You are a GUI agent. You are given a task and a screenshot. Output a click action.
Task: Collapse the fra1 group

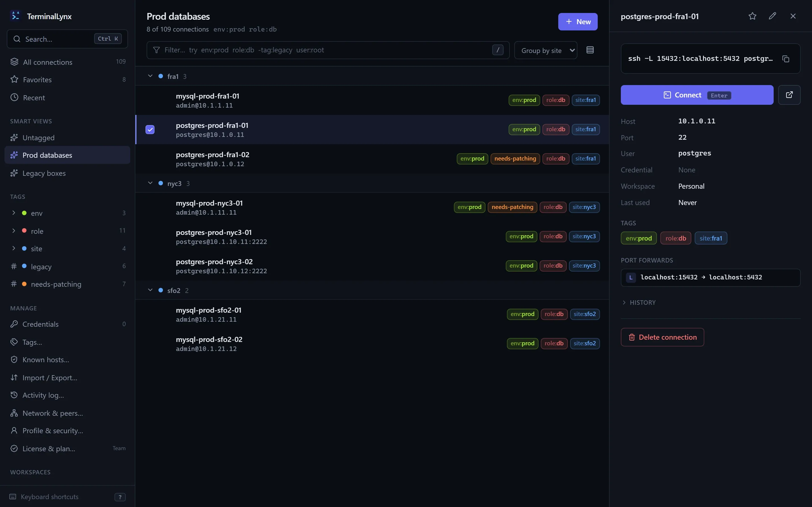pyautogui.click(x=150, y=76)
